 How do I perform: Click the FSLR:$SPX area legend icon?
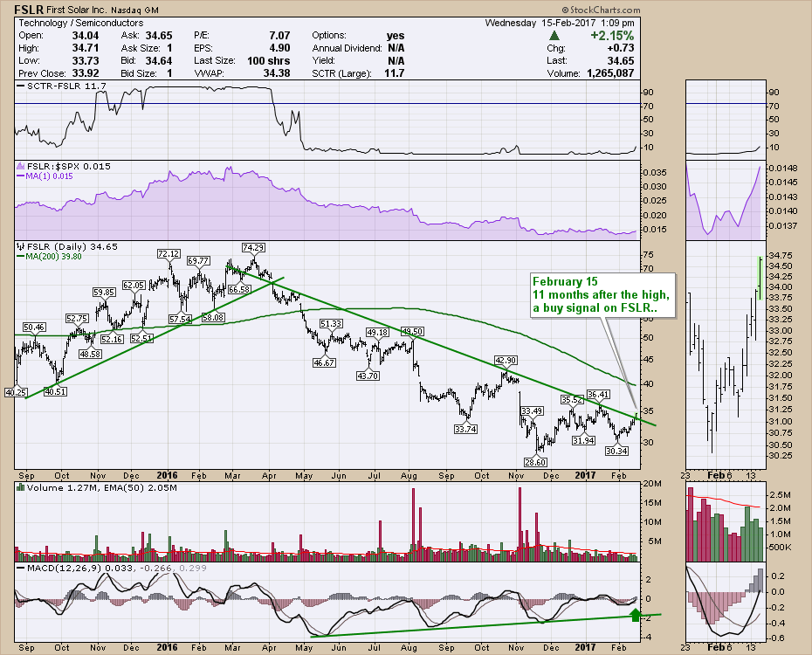21,166
